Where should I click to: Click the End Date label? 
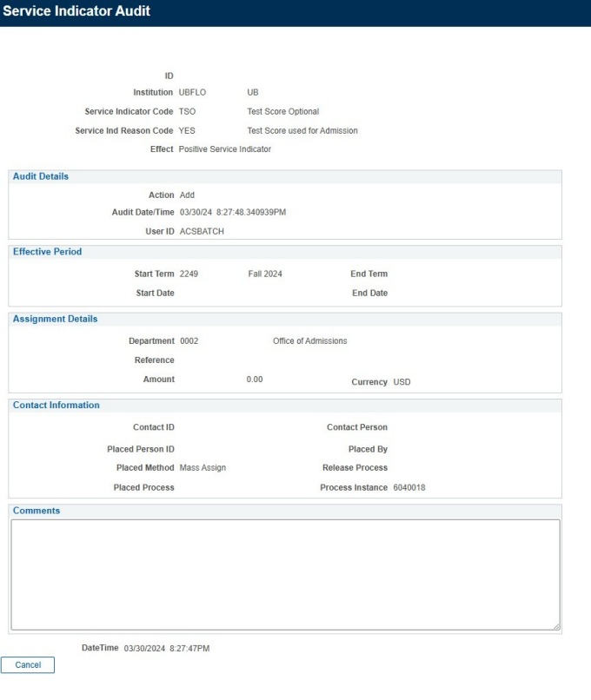(370, 294)
